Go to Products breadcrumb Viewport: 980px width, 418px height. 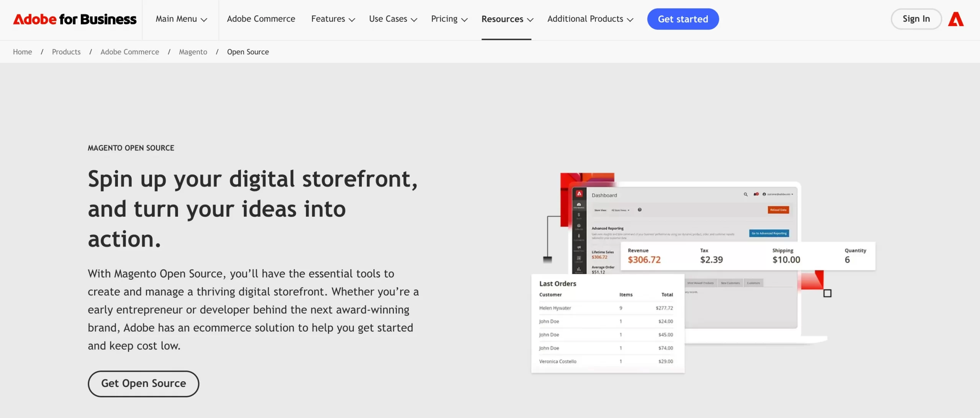point(66,52)
